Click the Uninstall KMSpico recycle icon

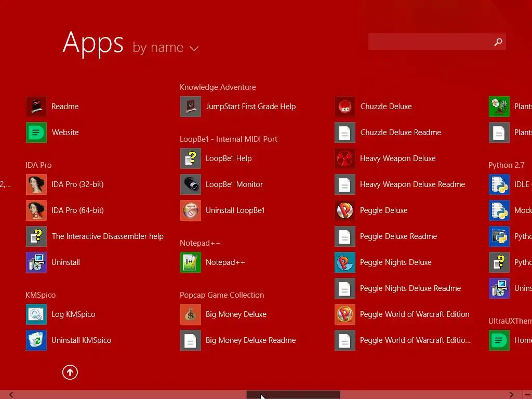tap(36, 340)
